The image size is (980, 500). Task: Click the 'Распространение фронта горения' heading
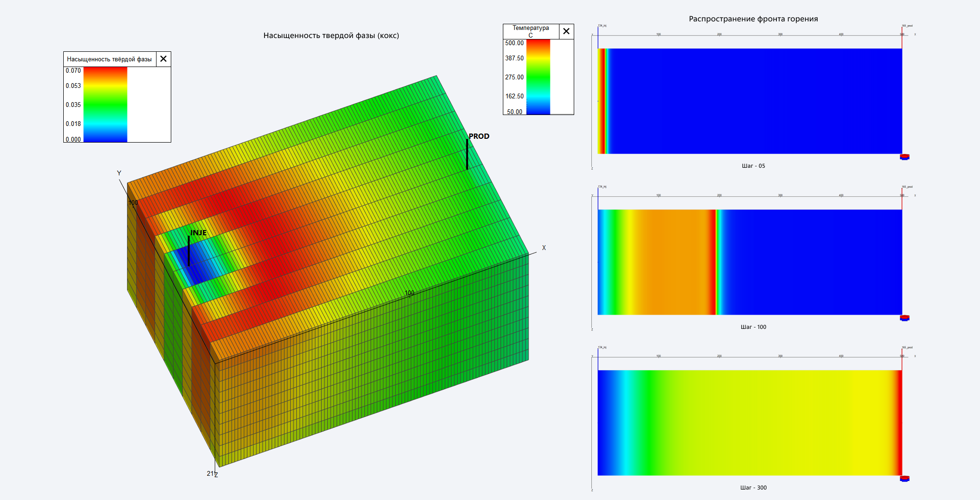(754, 19)
